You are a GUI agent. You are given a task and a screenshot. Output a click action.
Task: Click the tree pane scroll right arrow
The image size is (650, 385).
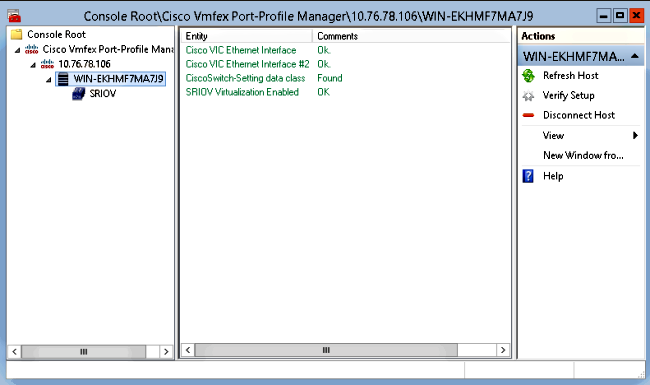[x=166, y=352]
